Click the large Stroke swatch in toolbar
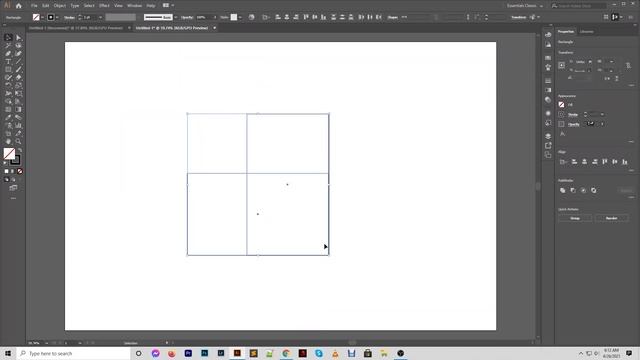Screen dimensions: 640x360 pyautogui.click(x=16, y=160)
